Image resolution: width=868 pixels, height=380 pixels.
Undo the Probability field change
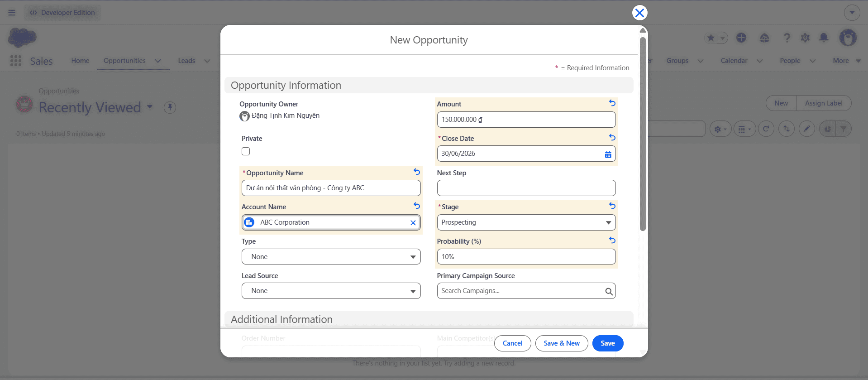tap(612, 241)
